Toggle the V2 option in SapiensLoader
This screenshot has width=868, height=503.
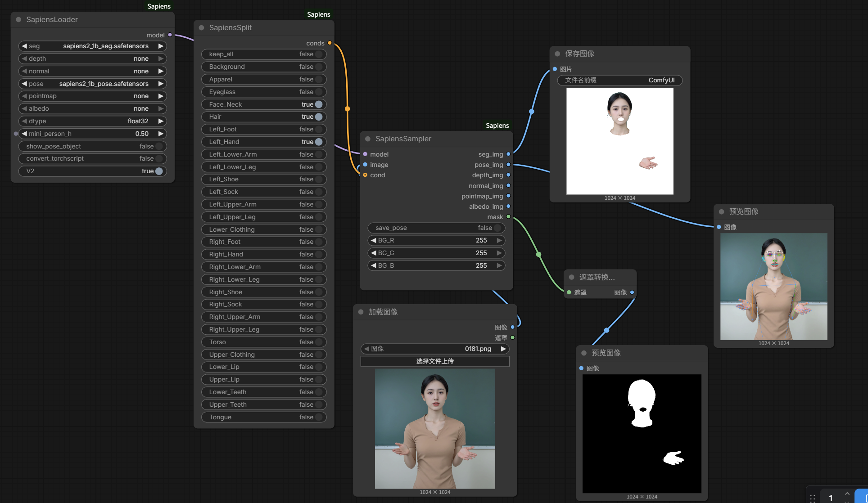pos(159,171)
